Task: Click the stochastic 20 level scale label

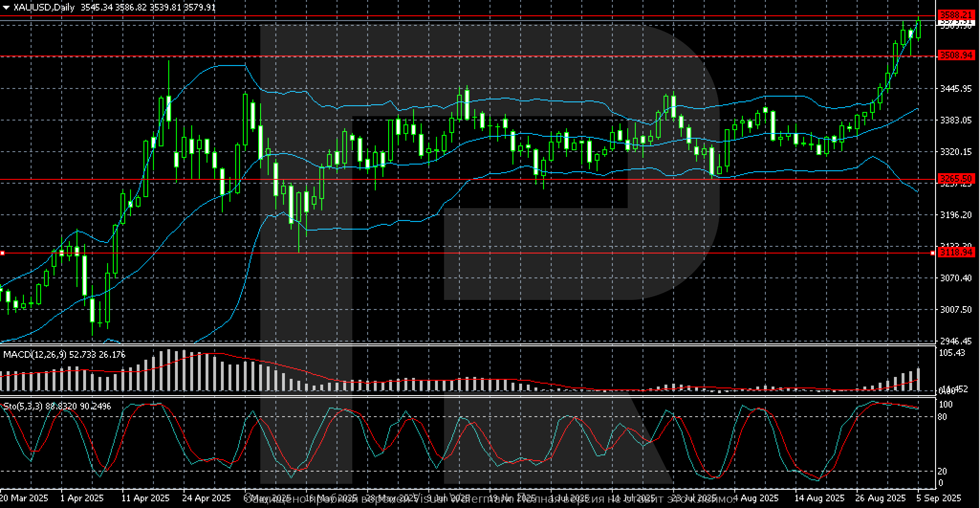Action: [x=942, y=472]
